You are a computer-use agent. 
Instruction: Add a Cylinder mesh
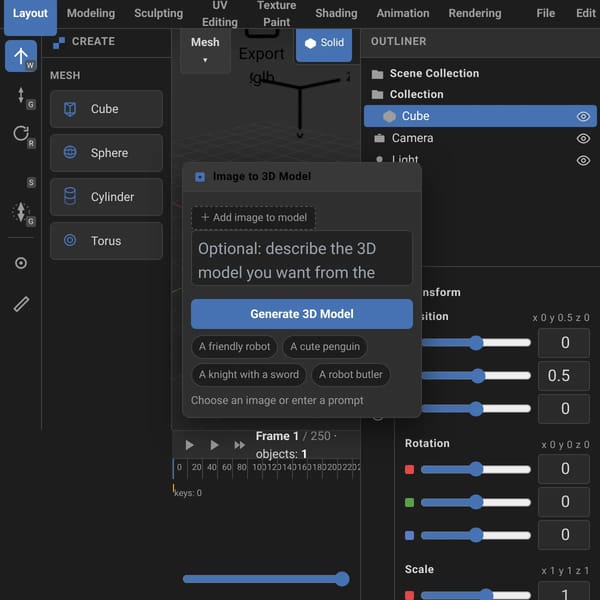coord(106,197)
